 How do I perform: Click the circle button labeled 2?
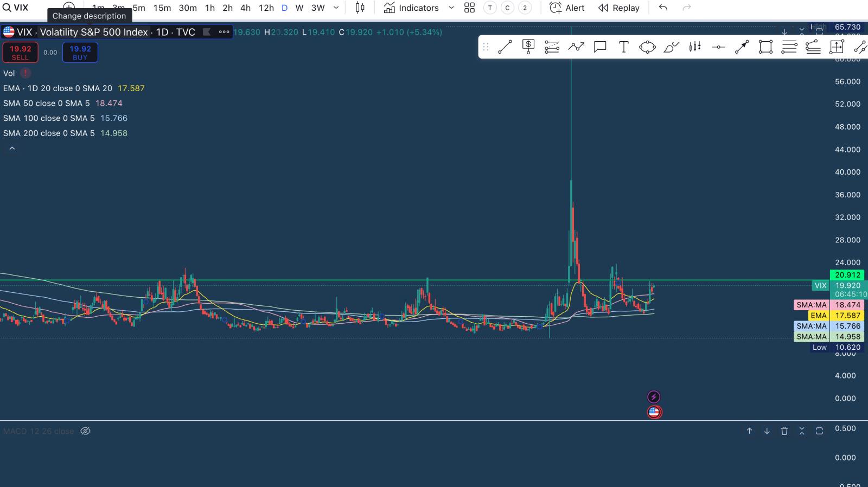pos(525,8)
